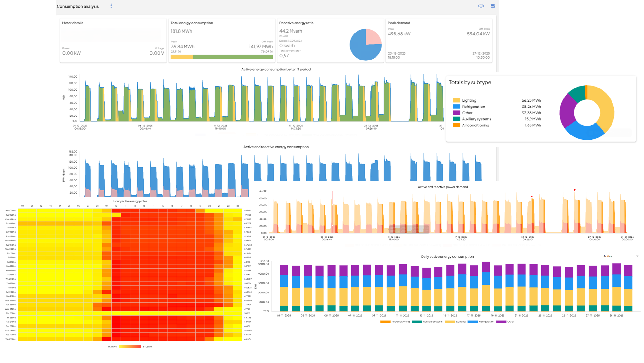Viewport: 644px width, 363px height.
Task: Open the Consumption analysis three-dot menu
Action: pos(111,6)
